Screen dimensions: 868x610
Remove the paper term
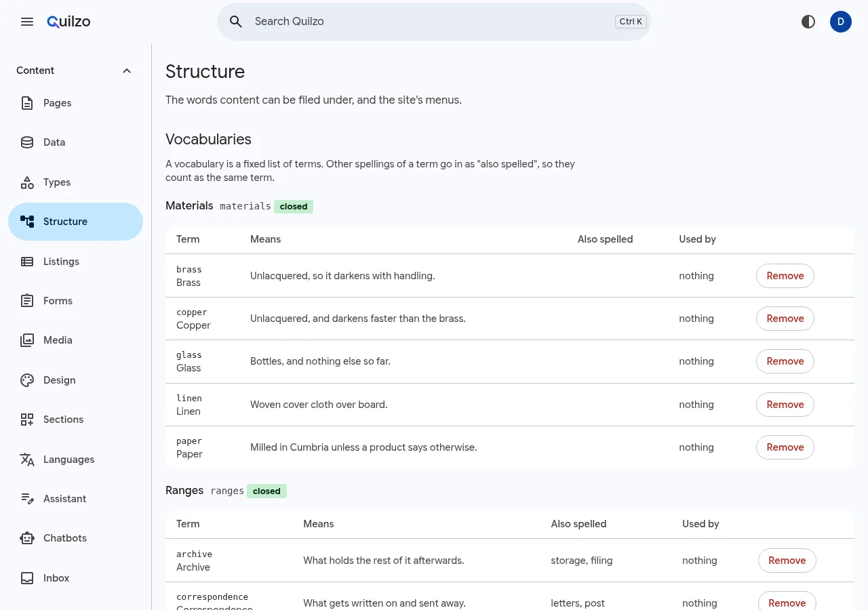coord(785,447)
